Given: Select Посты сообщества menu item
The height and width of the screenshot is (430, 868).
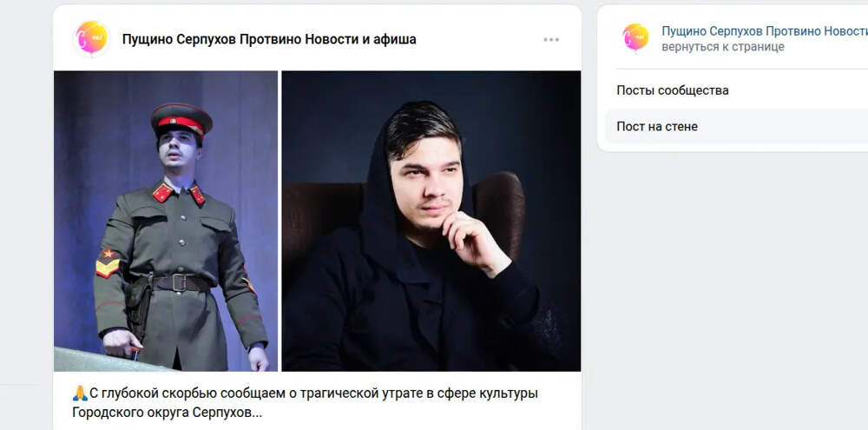Looking at the screenshot, I should [673, 90].
